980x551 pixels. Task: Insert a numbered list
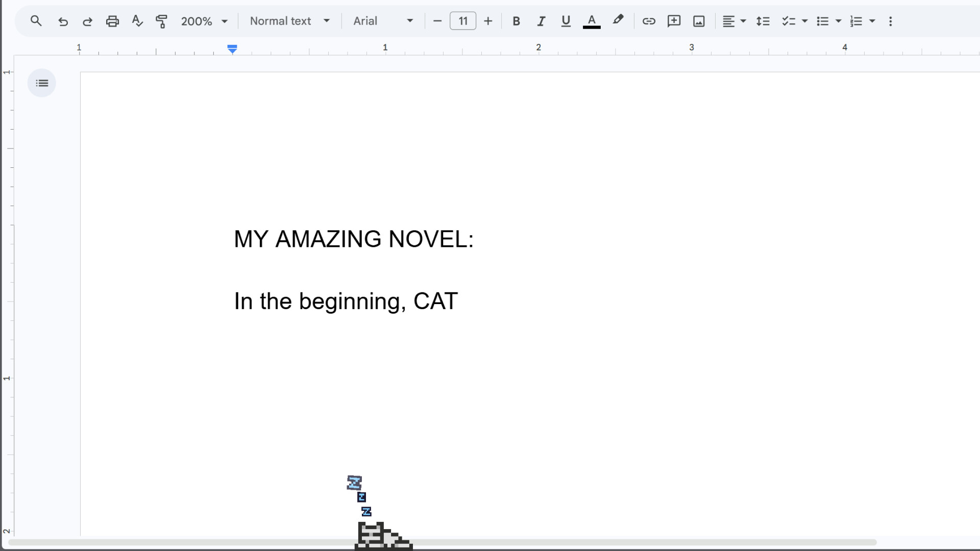pyautogui.click(x=856, y=21)
